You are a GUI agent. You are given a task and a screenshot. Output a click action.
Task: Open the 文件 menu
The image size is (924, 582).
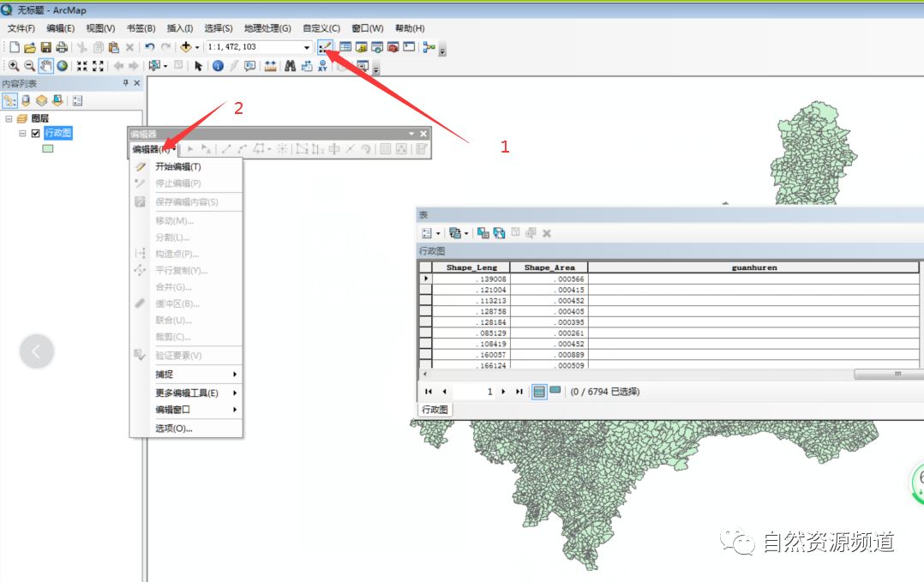click(x=21, y=28)
